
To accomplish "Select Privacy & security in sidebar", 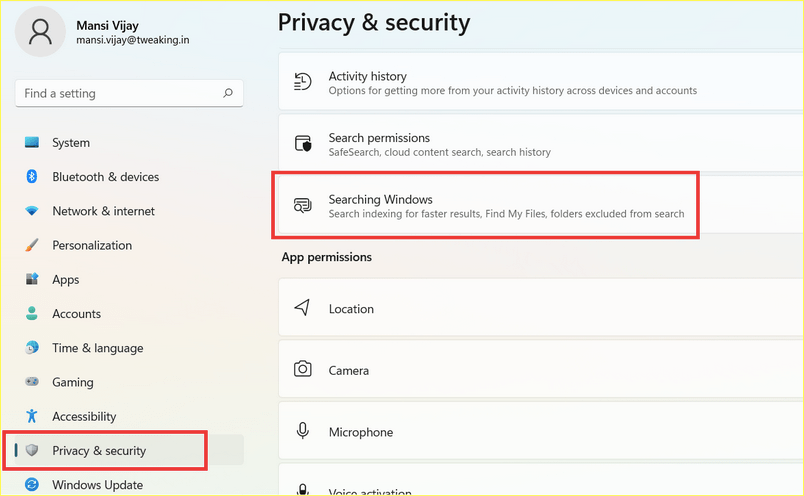I will click(129, 450).
